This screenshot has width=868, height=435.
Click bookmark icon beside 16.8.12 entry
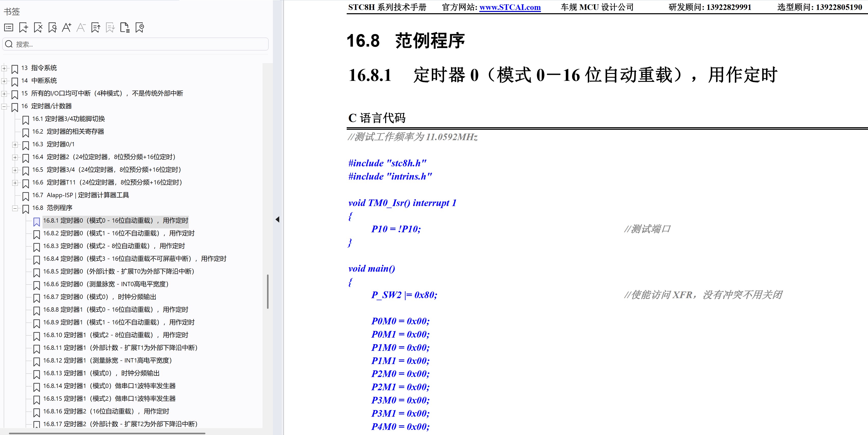click(x=36, y=361)
